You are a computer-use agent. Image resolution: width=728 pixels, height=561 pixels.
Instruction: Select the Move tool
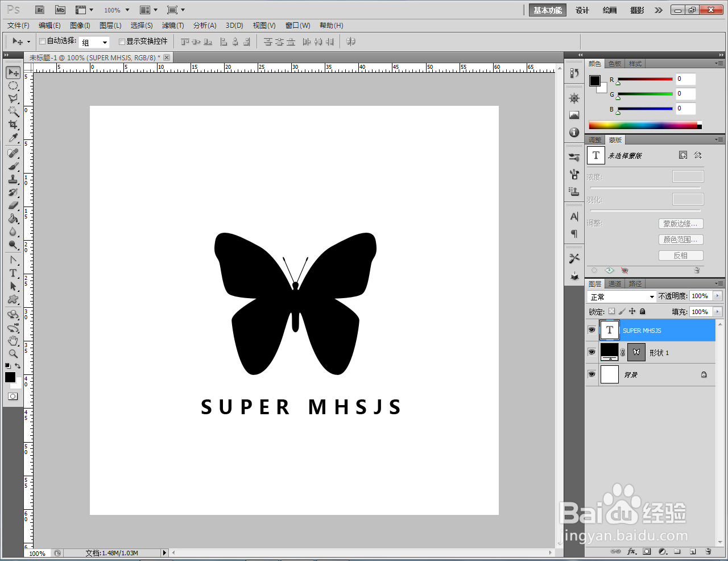[13, 73]
